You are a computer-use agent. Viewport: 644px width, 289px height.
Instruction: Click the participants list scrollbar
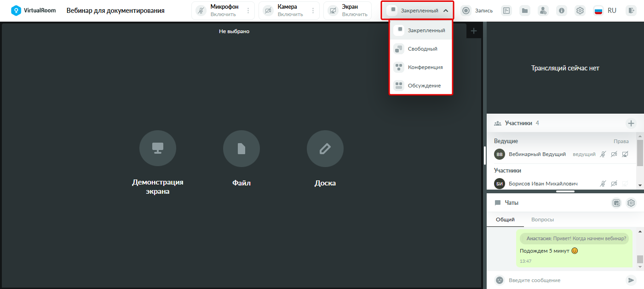(x=640, y=153)
